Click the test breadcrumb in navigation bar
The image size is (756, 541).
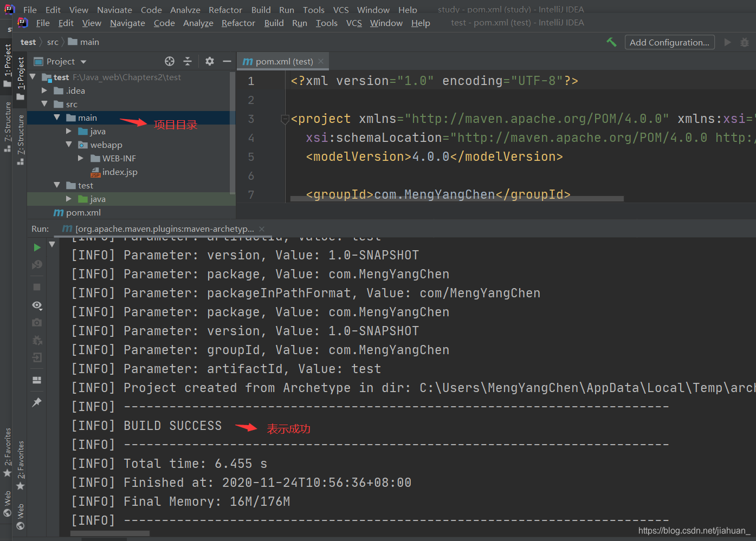(28, 42)
